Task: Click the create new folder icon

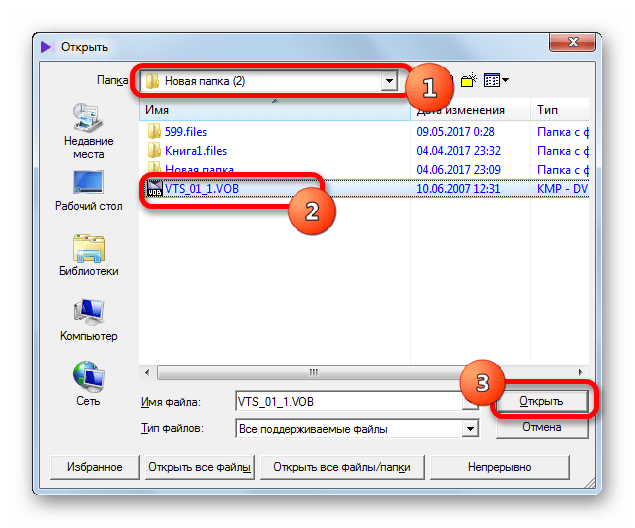Action: click(468, 80)
